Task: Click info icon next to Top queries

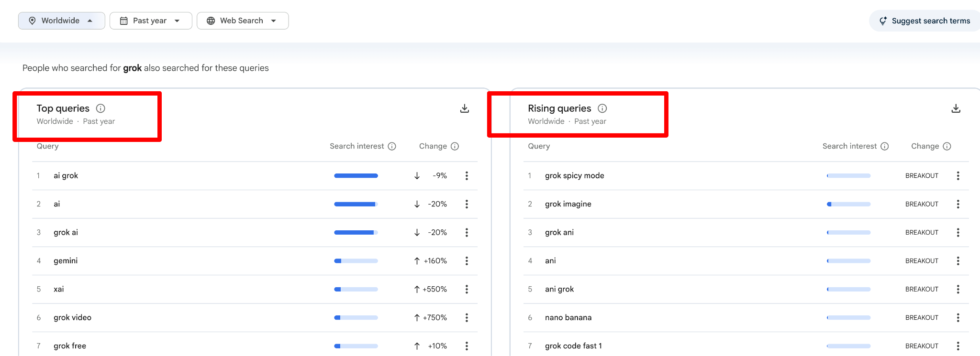Action: tap(100, 108)
